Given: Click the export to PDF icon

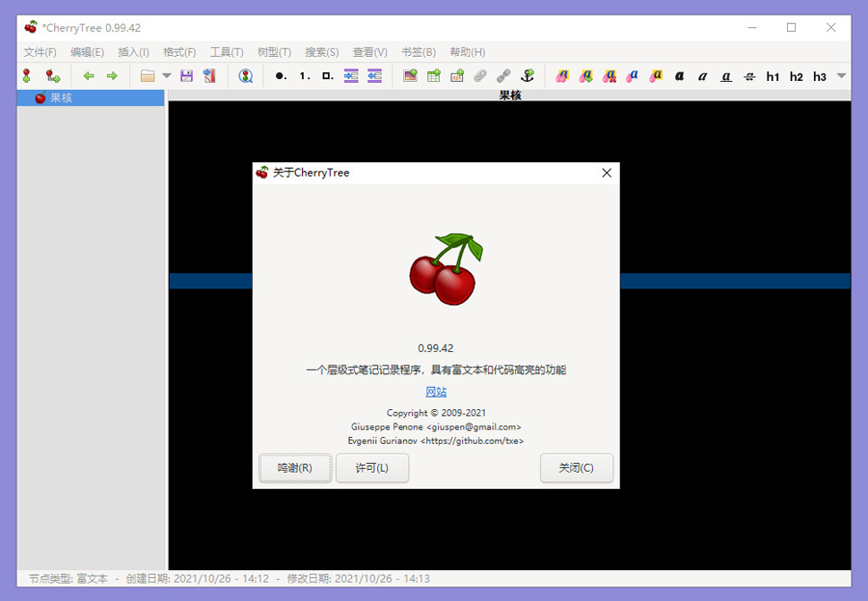Looking at the screenshot, I should coord(209,76).
